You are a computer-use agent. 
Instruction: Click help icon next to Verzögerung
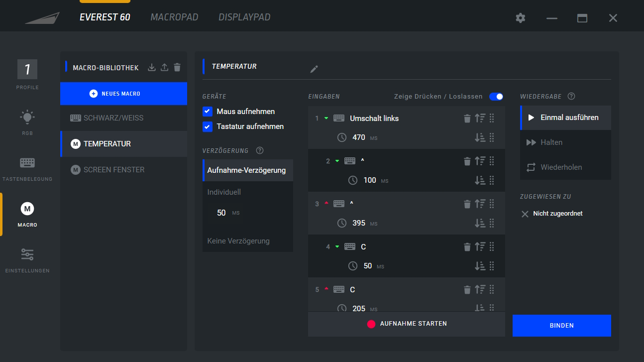tap(259, 150)
